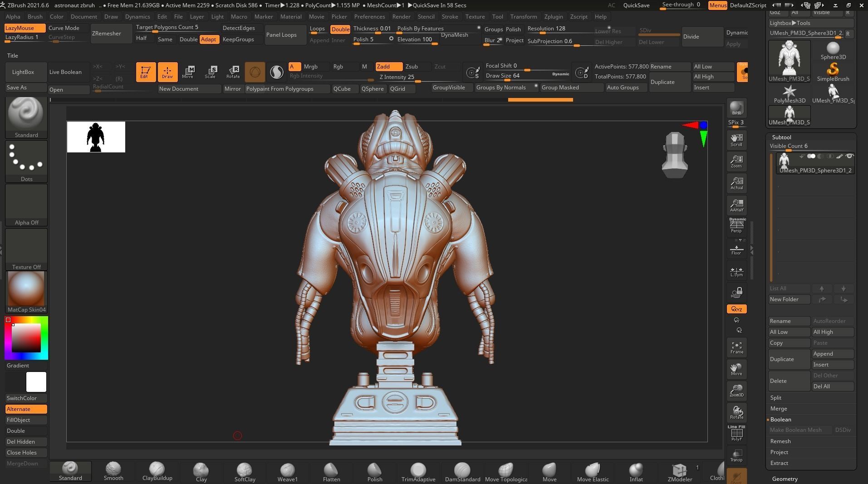Viewport: 868px width, 484px height.
Task: Click the white secondary color swatch
Action: click(36, 382)
